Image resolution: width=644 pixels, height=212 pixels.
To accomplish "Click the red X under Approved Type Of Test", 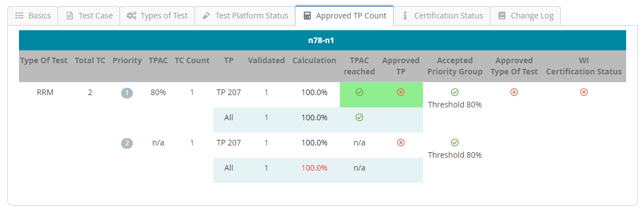I will [x=514, y=93].
